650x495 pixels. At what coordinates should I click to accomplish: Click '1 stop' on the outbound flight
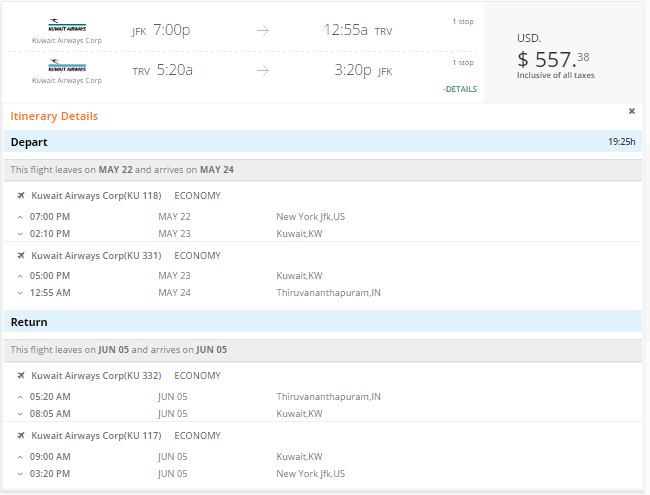pos(463,22)
